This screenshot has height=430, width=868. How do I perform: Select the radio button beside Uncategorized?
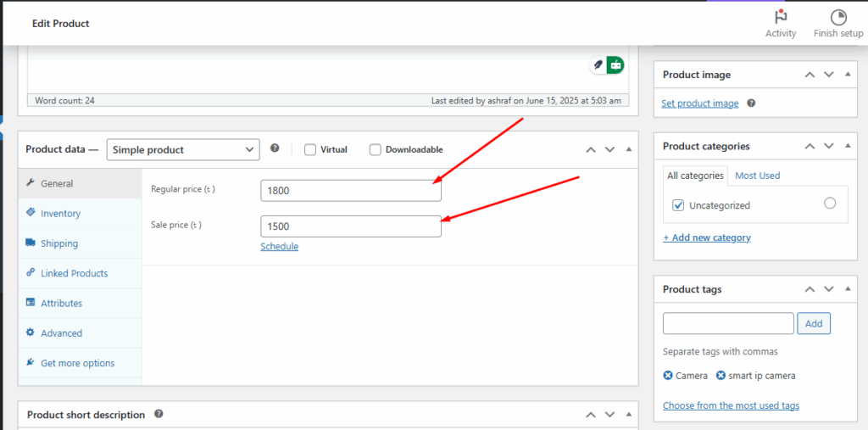(x=830, y=204)
